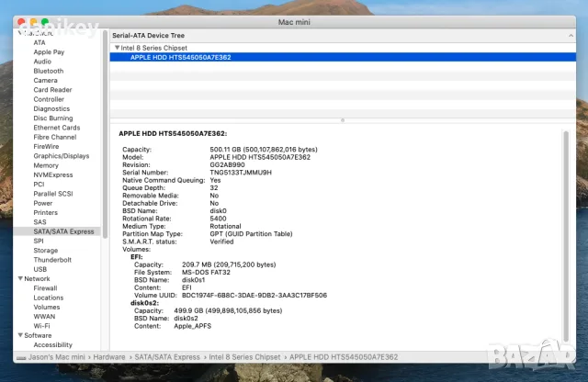
Task: Select Graphics/Displays in sidebar
Action: (x=62, y=156)
